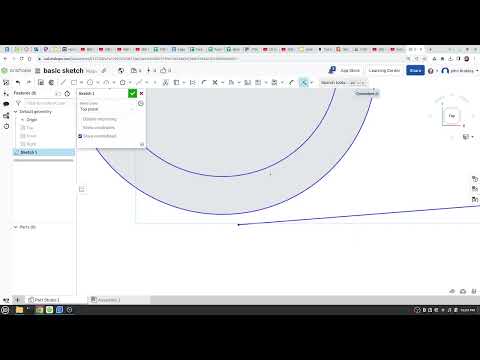Click the basic sketch document title

pyautogui.click(x=63, y=71)
